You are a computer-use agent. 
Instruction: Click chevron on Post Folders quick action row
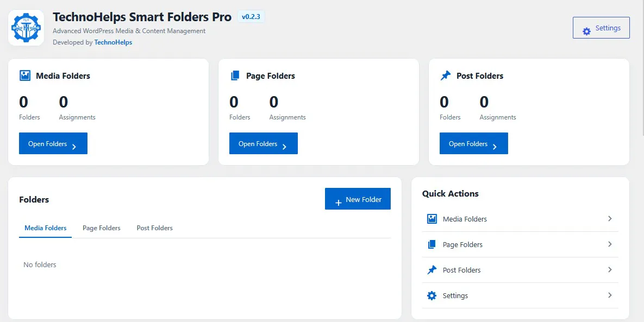[x=610, y=269]
